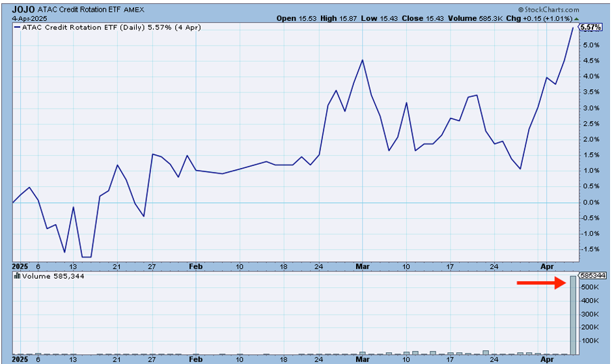612x364 pixels.
Task: Click the 0.0% y-axis label
Action: (x=592, y=202)
